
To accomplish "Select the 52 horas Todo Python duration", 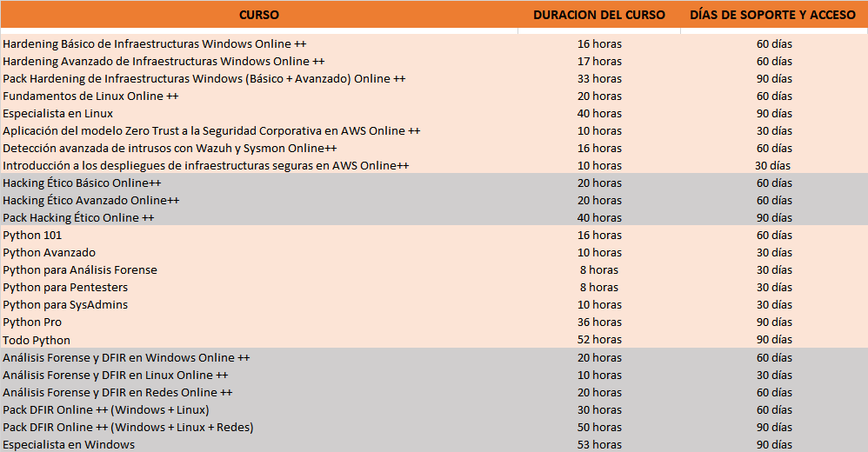I will [x=599, y=340].
